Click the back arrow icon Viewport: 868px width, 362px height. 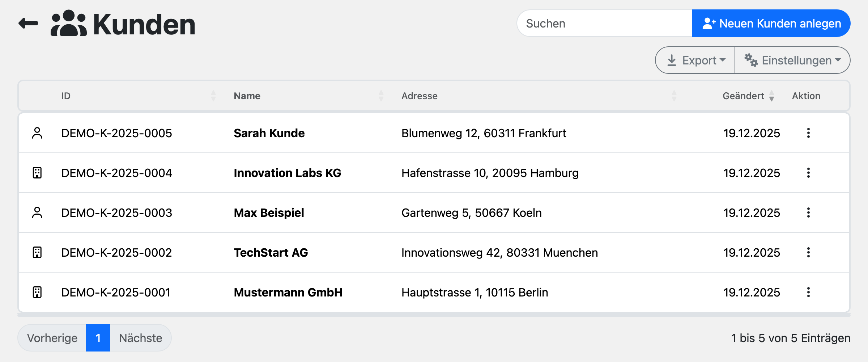coord(28,24)
